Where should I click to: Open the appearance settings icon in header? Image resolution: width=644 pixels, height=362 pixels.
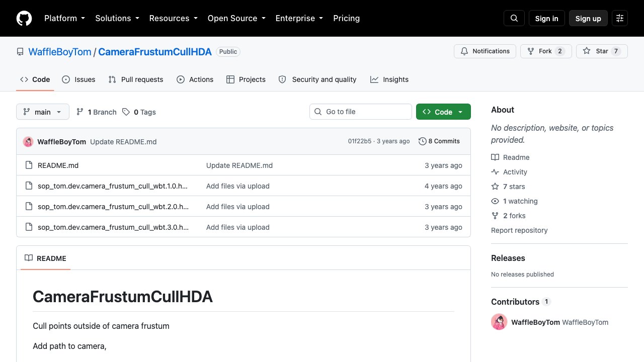point(620,18)
